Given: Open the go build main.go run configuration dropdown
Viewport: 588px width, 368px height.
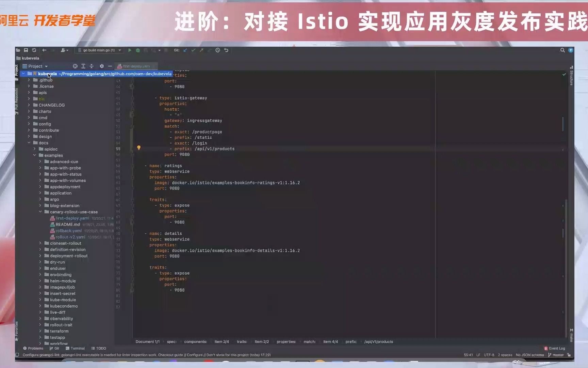Looking at the screenshot, I should point(99,50).
